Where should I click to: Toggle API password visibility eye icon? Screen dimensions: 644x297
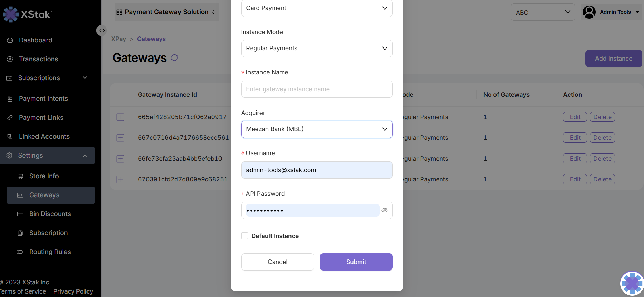385,210
